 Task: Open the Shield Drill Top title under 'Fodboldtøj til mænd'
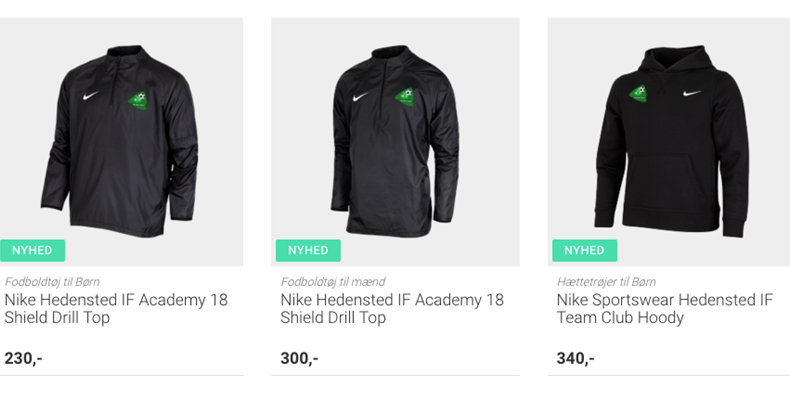click(392, 309)
